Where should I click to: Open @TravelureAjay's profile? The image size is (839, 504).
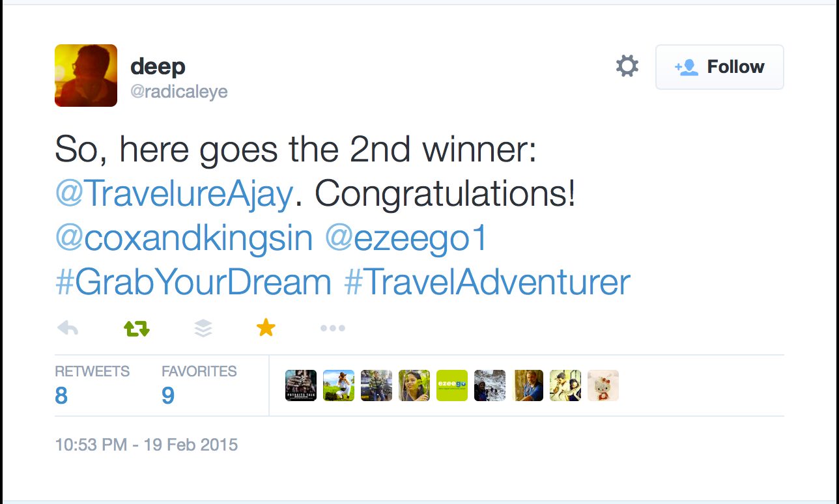[x=172, y=193]
